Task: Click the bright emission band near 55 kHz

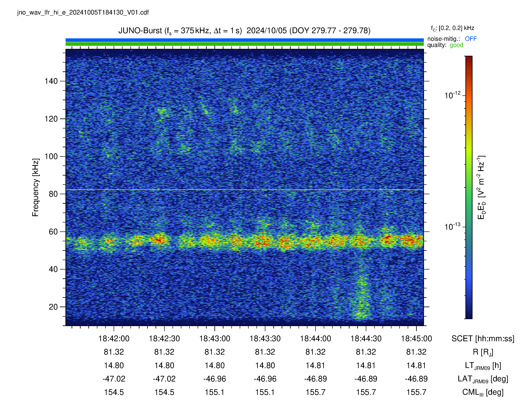Action: 245,241
